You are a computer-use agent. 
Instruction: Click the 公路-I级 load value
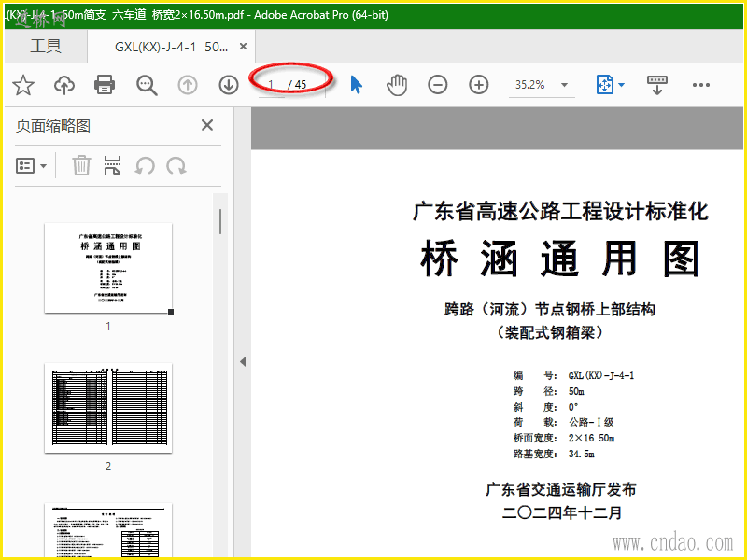[591, 422]
